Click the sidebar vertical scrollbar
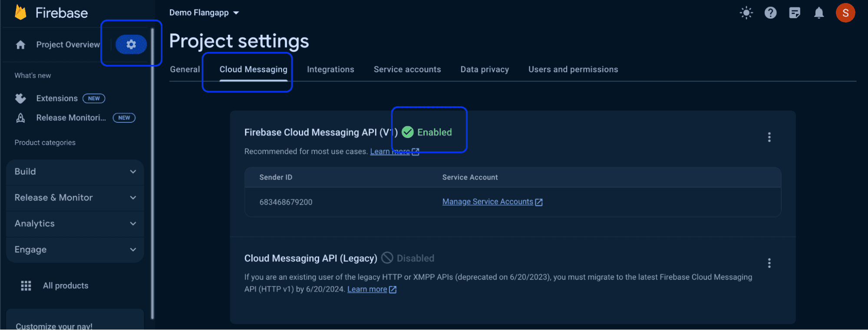Image resolution: width=868 pixels, height=330 pixels. [x=152, y=173]
